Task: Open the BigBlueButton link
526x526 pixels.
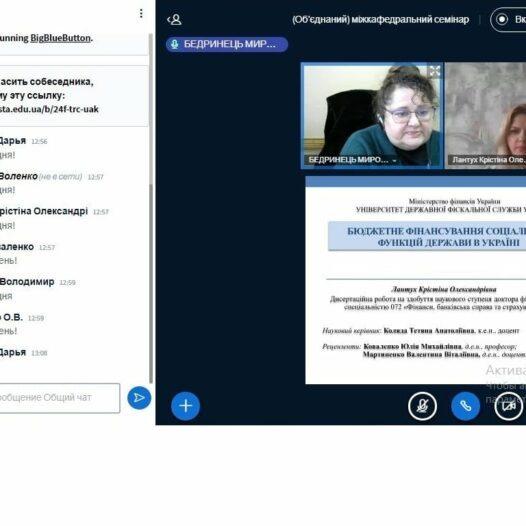Action: (60, 38)
